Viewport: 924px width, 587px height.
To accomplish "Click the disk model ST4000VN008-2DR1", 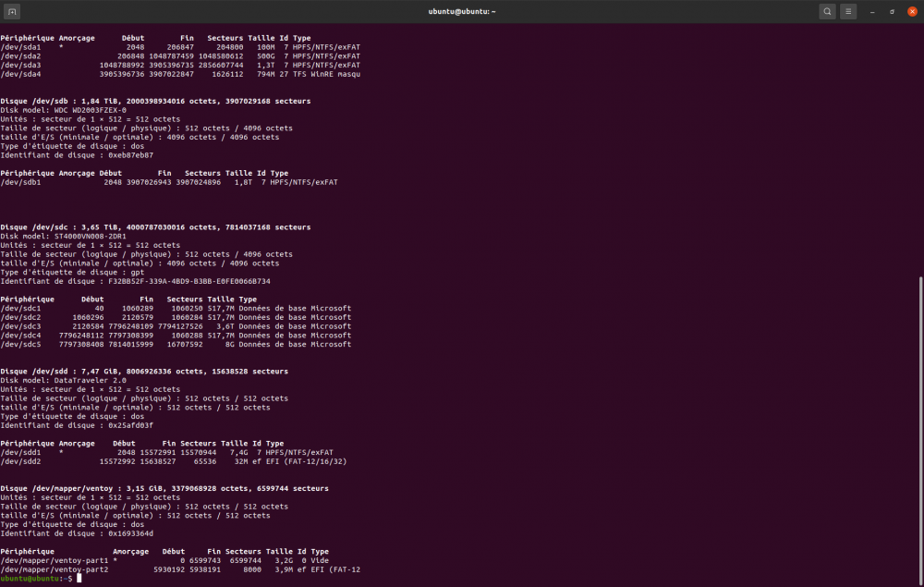I will [91, 237].
